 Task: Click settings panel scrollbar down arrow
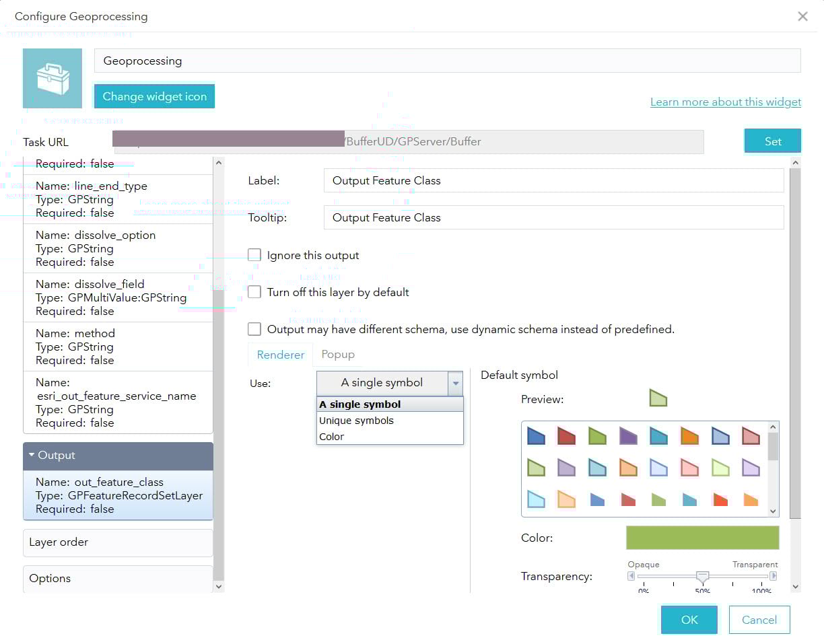point(795,587)
